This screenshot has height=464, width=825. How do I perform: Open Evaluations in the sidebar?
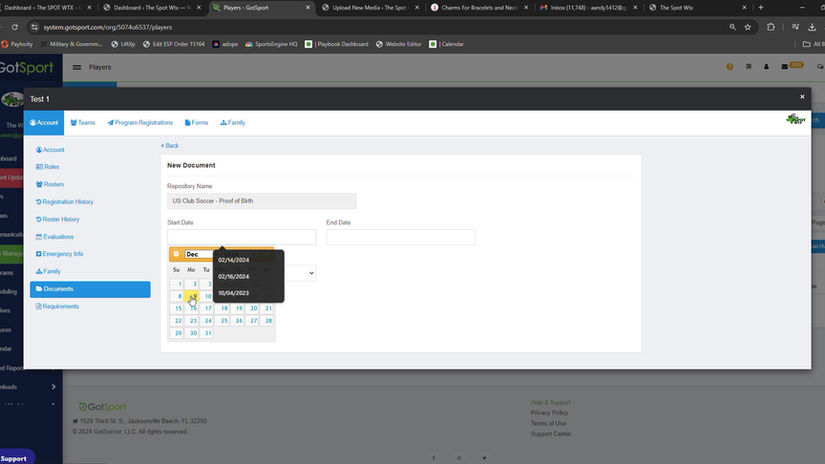point(55,237)
